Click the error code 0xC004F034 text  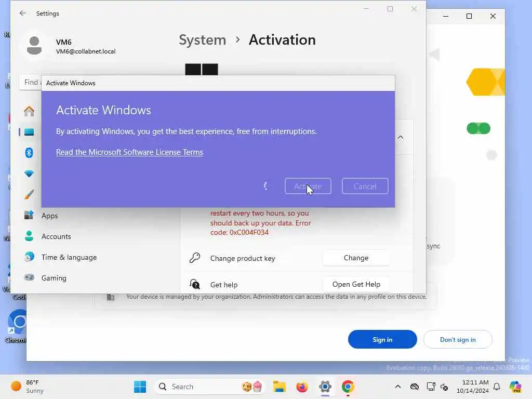(249, 232)
